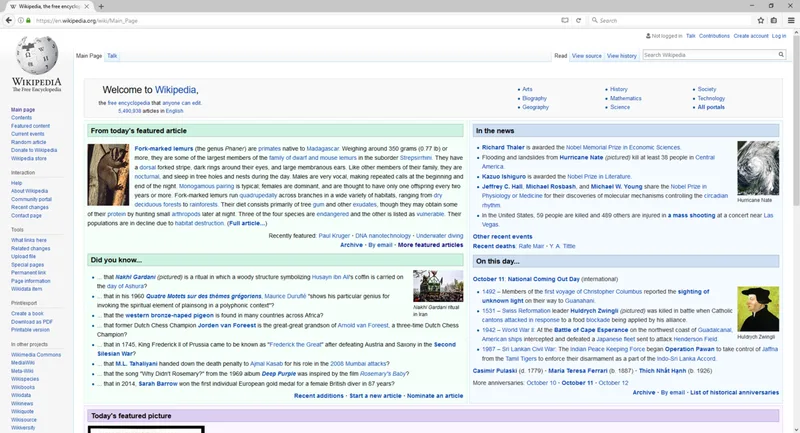
Task: Toggle reader view icon in address bar
Action: coord(565,20)
